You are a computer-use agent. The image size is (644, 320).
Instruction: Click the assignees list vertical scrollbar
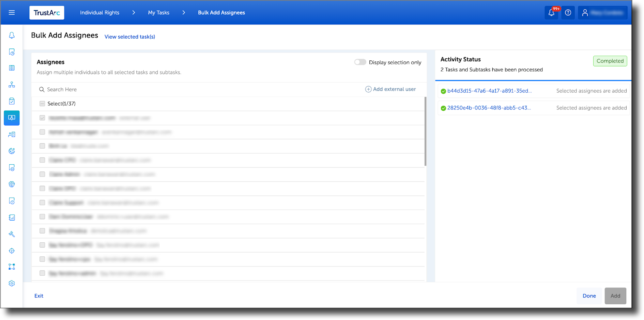click(x=425, y=131)
